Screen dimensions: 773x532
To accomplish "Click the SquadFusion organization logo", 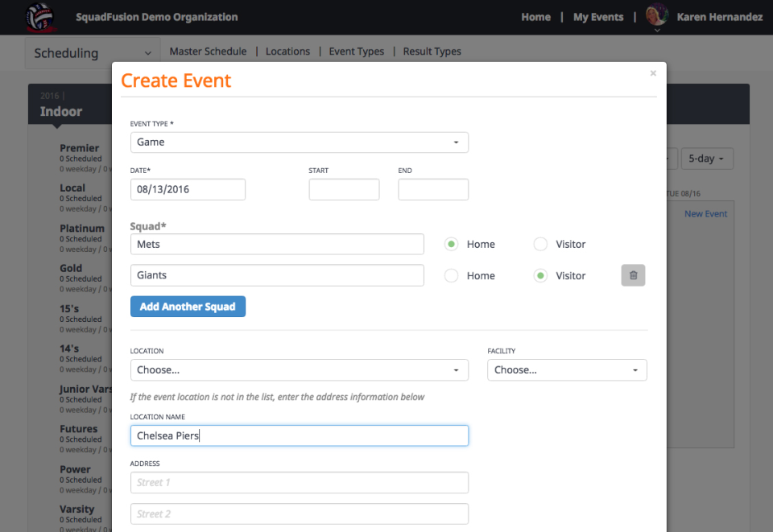I will point(40,16).
